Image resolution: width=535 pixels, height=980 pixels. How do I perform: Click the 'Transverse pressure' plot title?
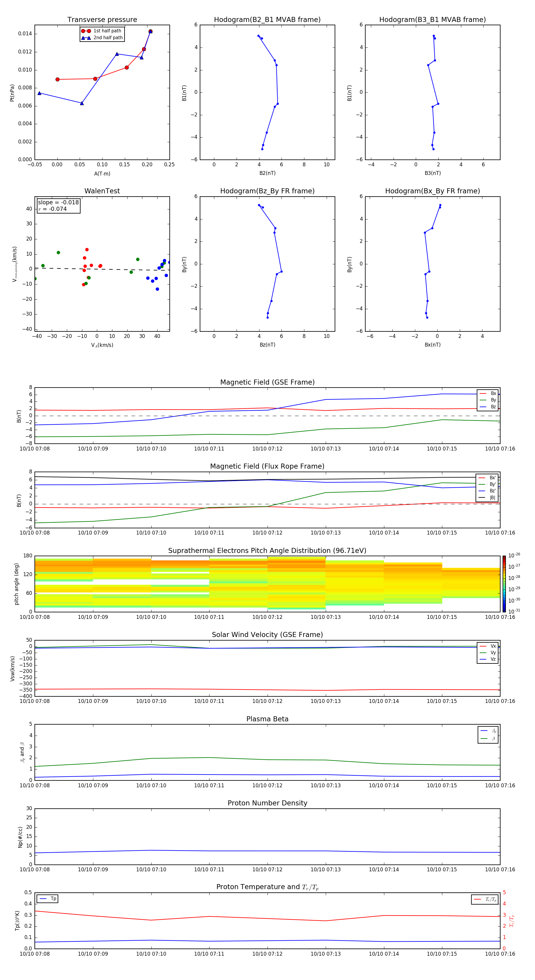point(102,19)
